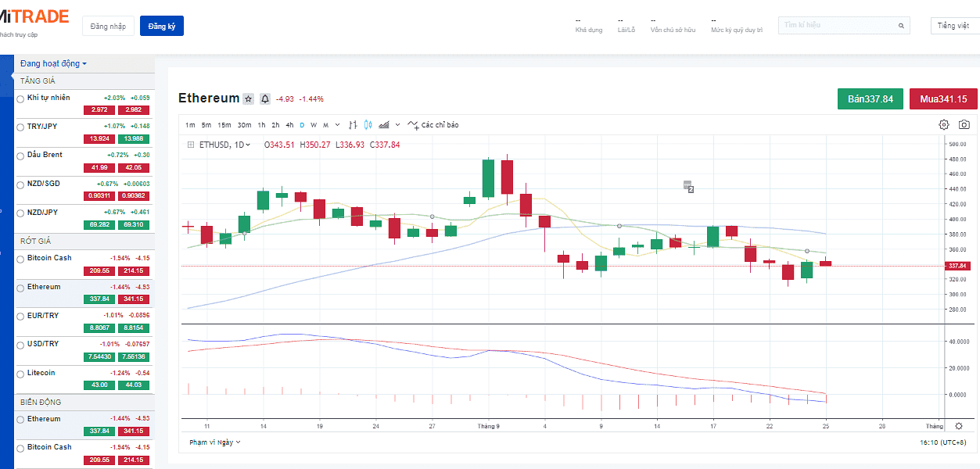Add Ethereum to favorites with star icon
The image size is (980, 469).
pos(248,99)
